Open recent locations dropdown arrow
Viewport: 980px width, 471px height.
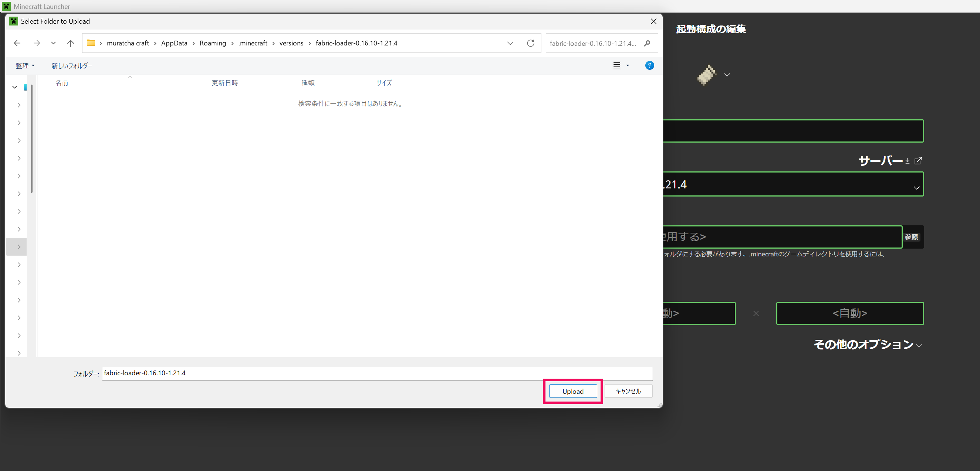53,43
